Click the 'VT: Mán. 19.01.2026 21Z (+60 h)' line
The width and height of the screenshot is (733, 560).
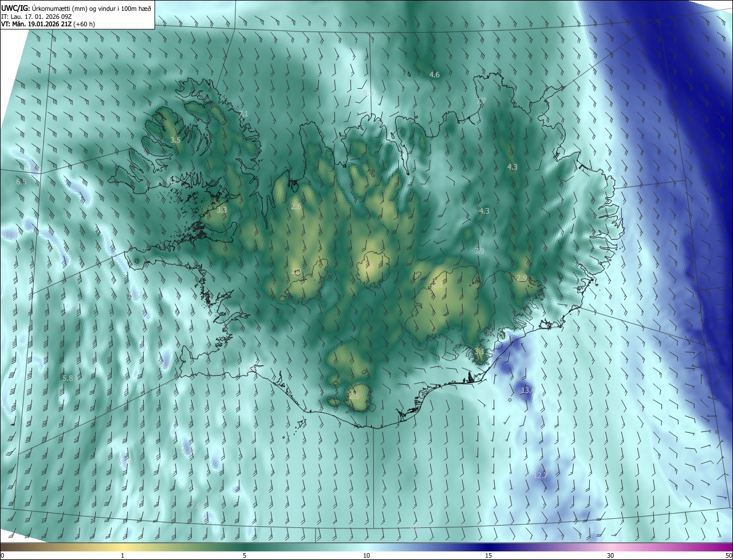coord(48,24)
